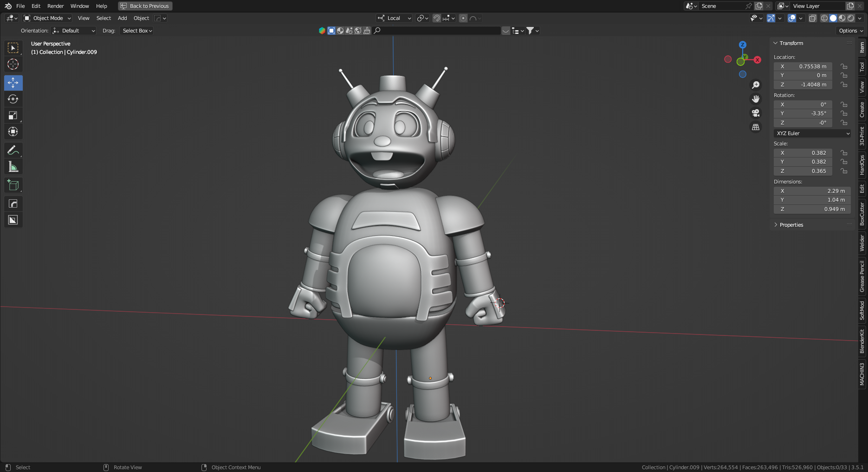This screenshot has width=868, height=472.
Task: Click the blue Z axis gizmo
Action: [743, 45]
